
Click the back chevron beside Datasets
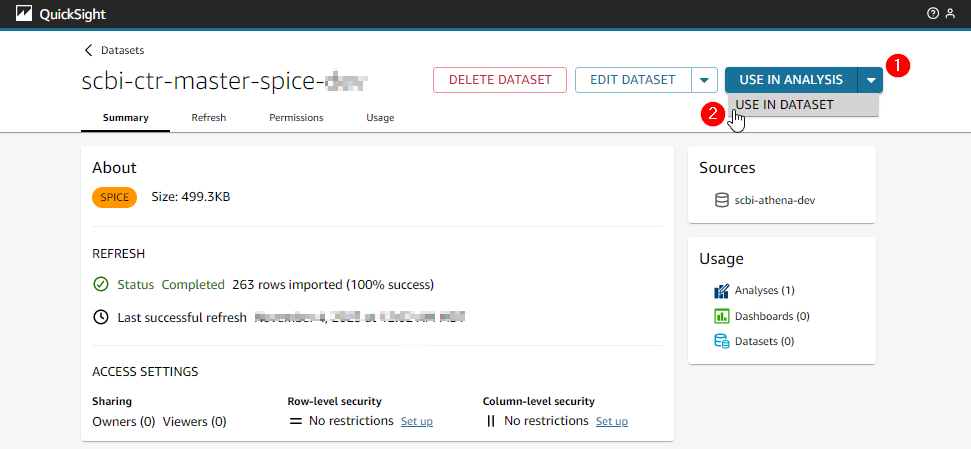89,50
